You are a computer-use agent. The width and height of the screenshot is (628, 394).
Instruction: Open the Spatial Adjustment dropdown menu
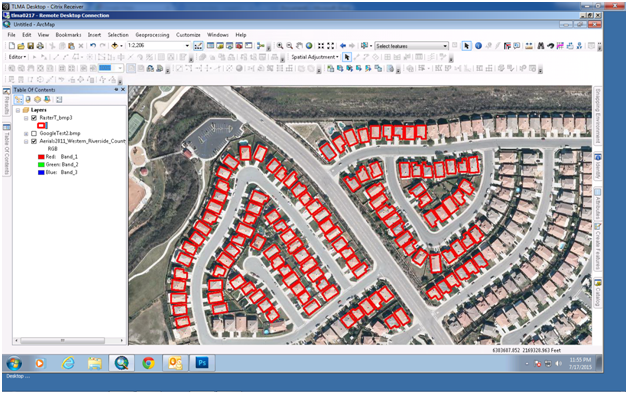point(315,57)
